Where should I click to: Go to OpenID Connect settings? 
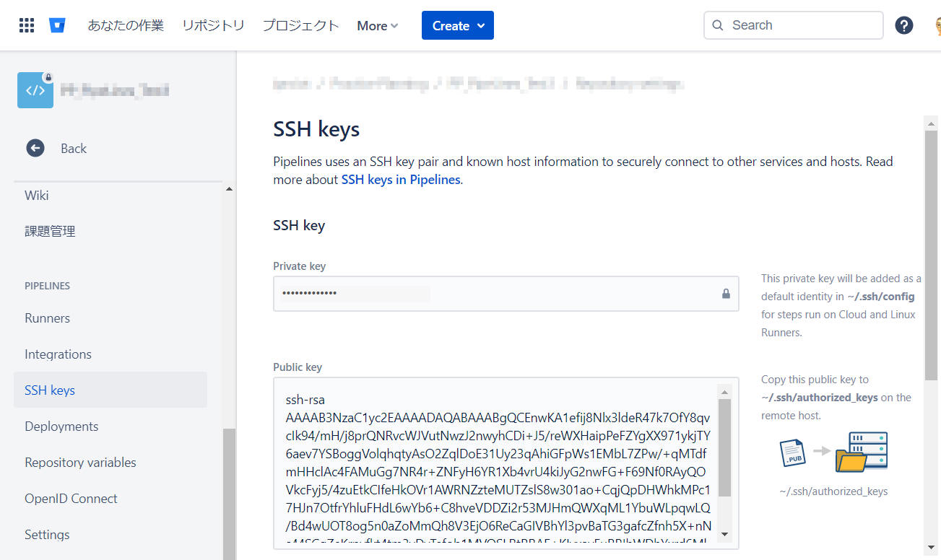(70, 498)
